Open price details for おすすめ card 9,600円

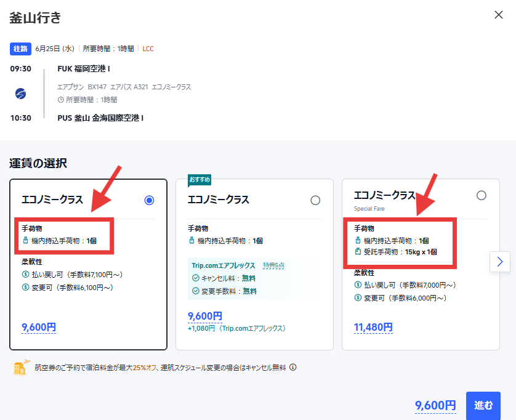[205, 317]
